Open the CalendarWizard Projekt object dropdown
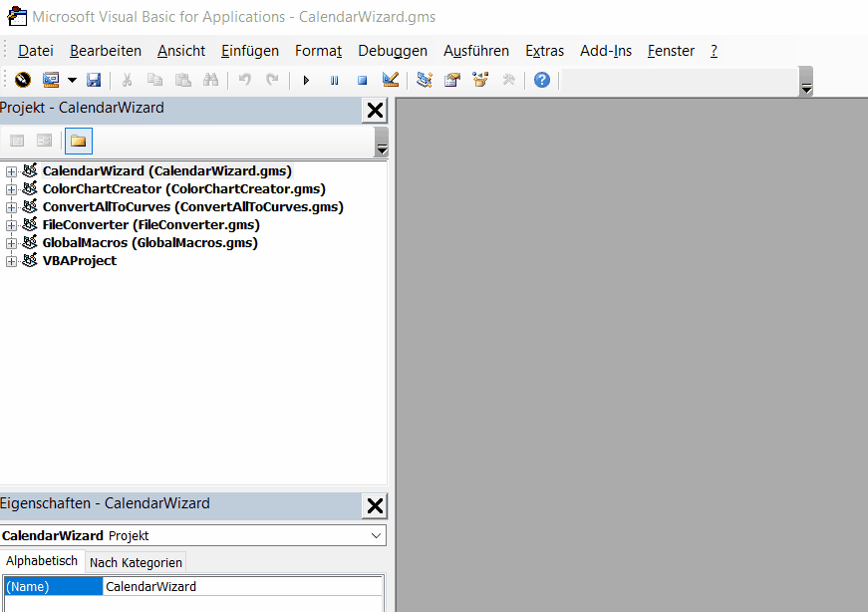Image resolution: width=868 pixels, height=612 pixels. coord(376,535)
